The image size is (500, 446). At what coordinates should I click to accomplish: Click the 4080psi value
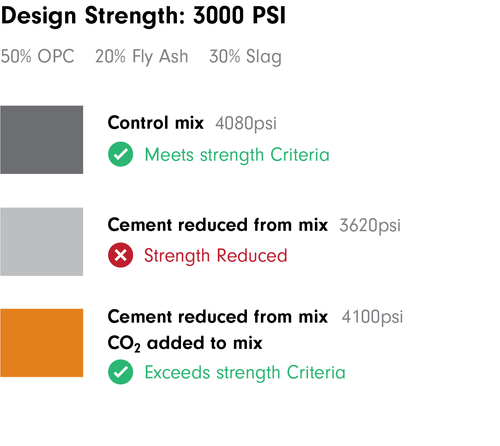click(x=246, y=124)
